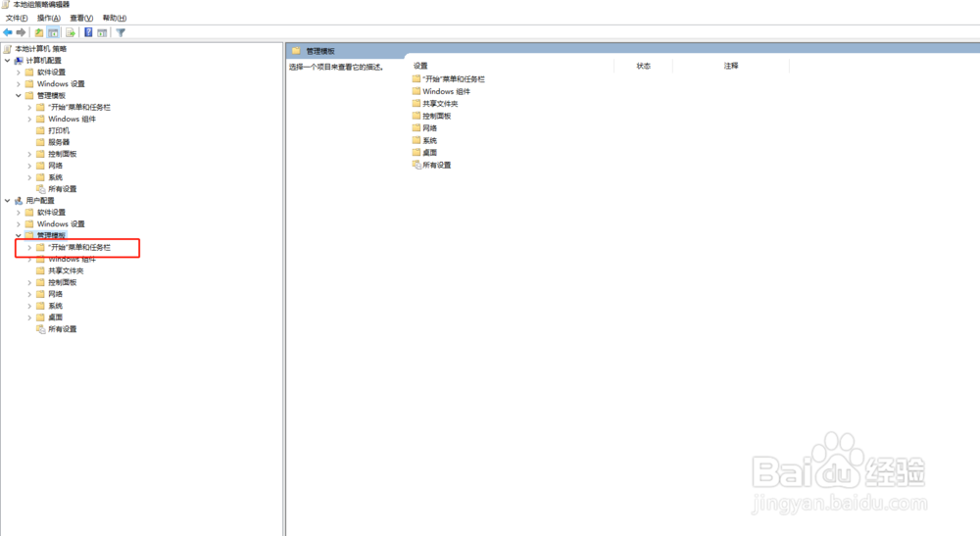Click 系统 folder icon in right pane
The width and height of the screenshot is (980, 536).
tap(416, 140)
